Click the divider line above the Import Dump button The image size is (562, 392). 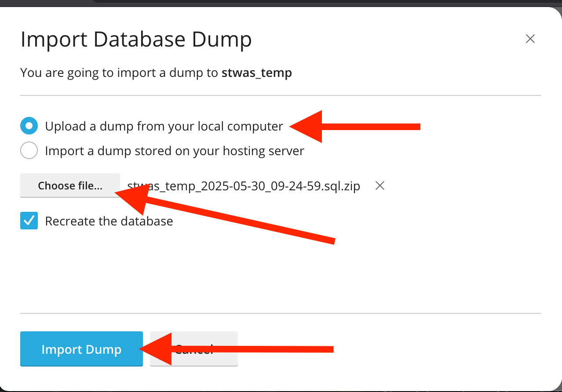(x=280, y=313)
